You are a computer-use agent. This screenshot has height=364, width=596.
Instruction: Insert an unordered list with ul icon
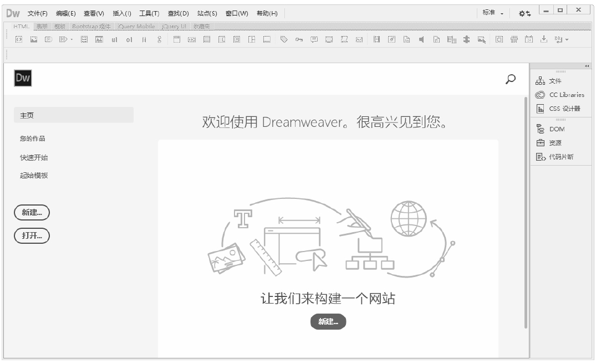pos(115,39)
